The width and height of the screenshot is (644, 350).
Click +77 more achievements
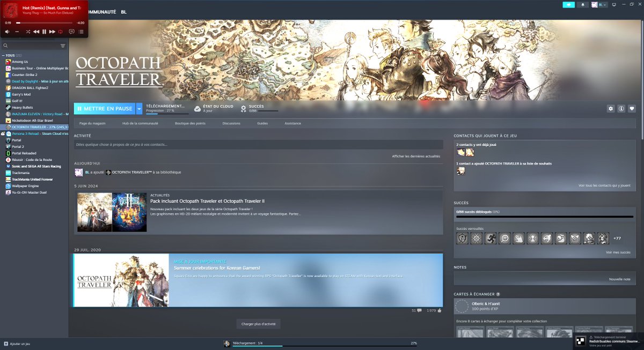[x=617, y=238]
